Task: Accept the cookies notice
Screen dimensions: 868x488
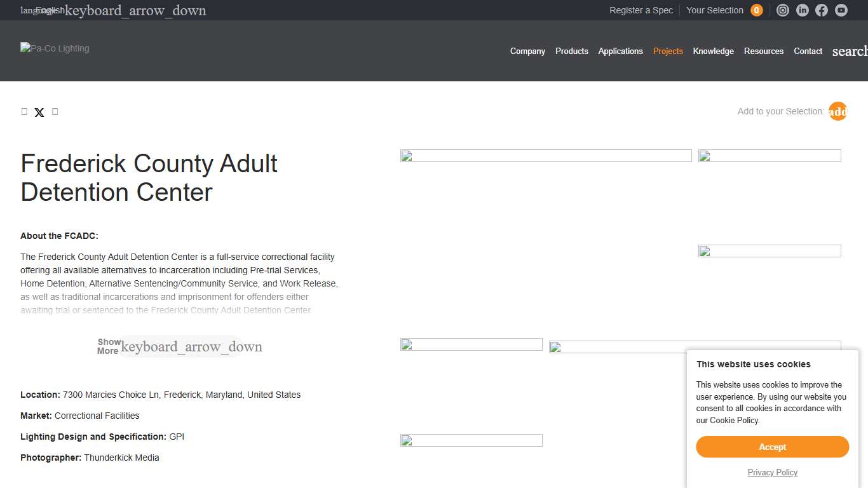Action: click(x=772, y=447)
